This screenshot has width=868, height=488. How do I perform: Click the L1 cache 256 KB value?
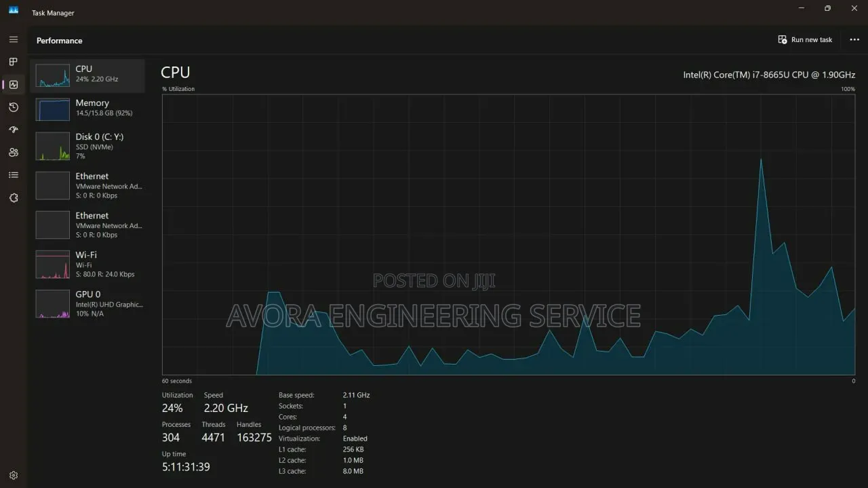(x=353, y=449)
